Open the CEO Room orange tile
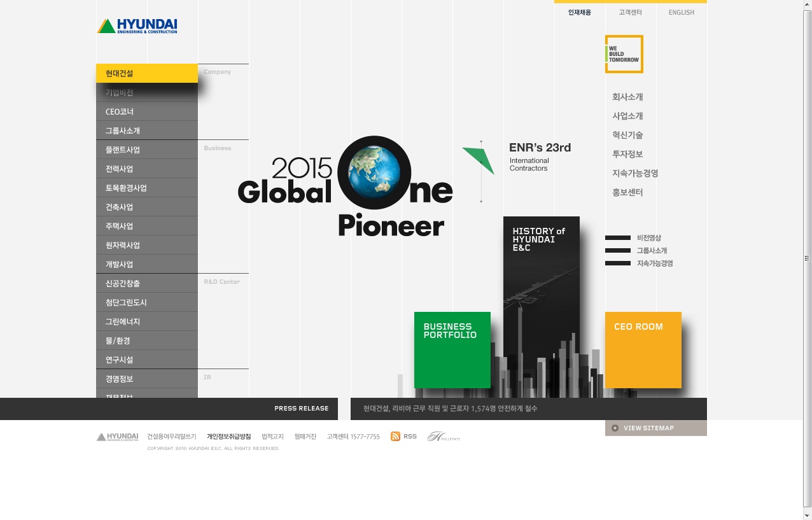The image size is (812, 520). point(643,349)
